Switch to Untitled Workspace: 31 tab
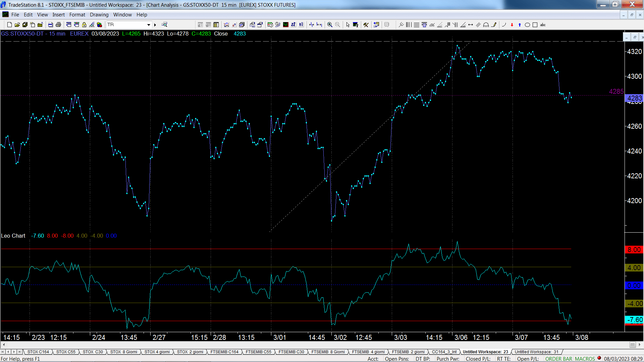Screen dimensions: 644x362 coord(537,352)
